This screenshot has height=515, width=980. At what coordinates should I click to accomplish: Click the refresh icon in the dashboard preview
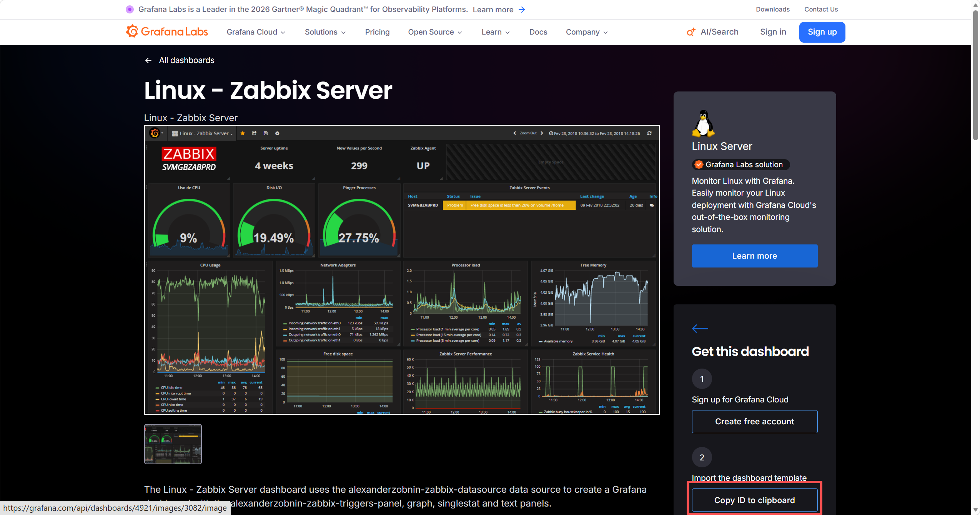pos(649,133)
